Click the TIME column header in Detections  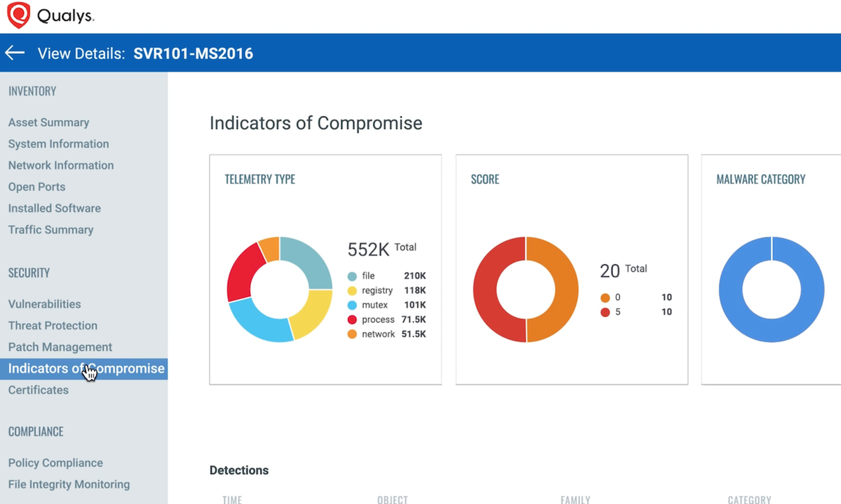click(232, 500)
